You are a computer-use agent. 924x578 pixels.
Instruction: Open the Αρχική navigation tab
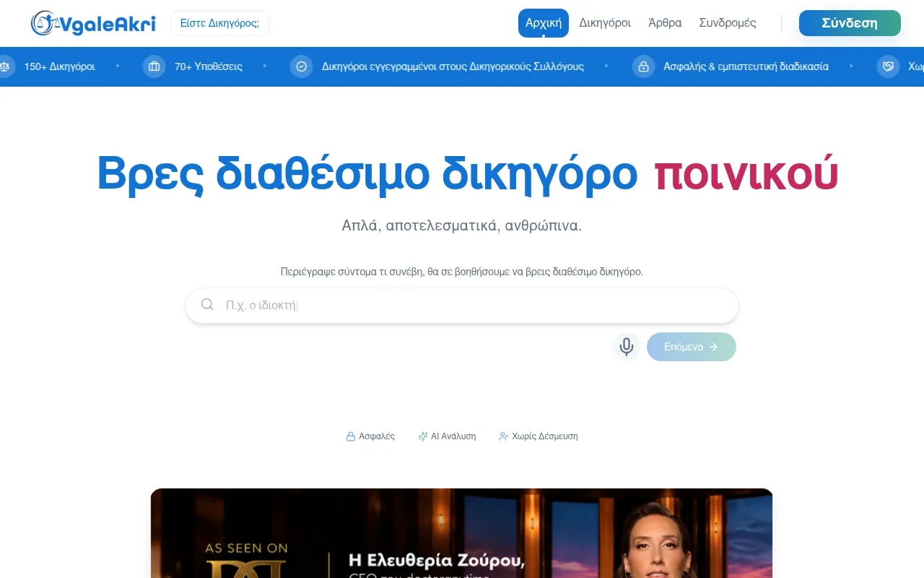point(544,23)
